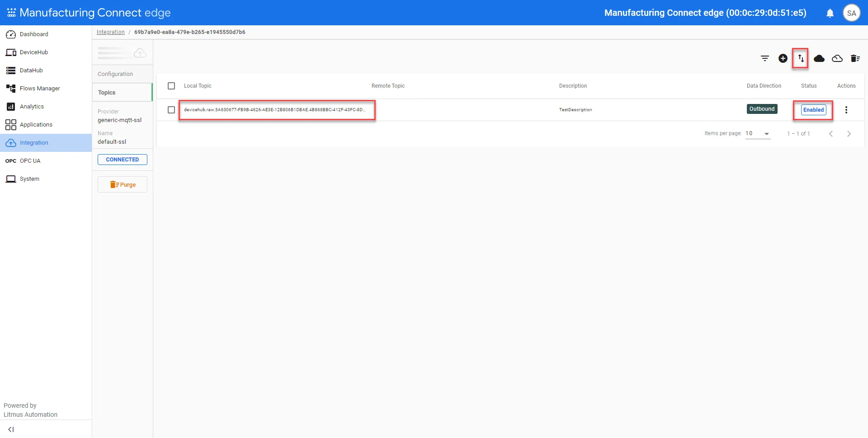Screen dimensions: 868x438
Task: Open Applications in sidebar
Action: click(x=46, y=125)
